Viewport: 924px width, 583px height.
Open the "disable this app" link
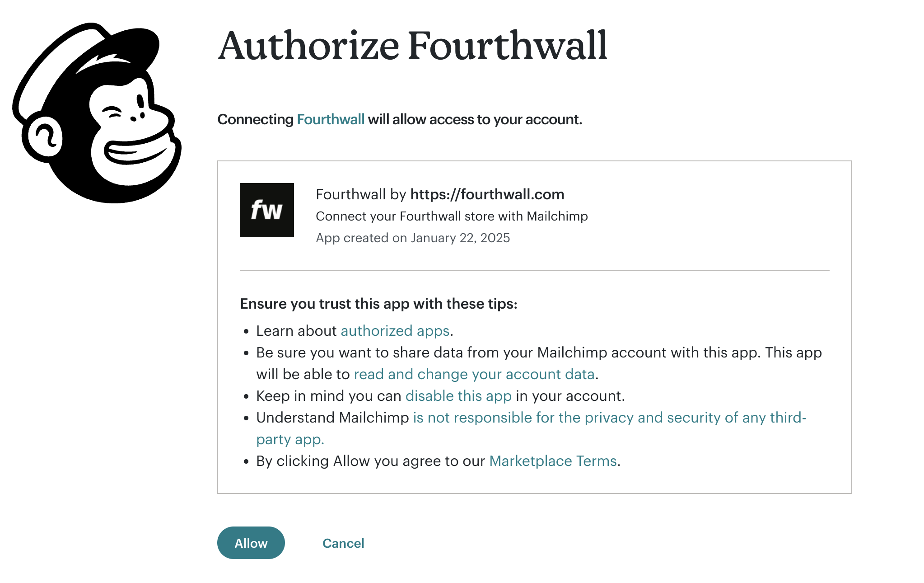[458, 396]
